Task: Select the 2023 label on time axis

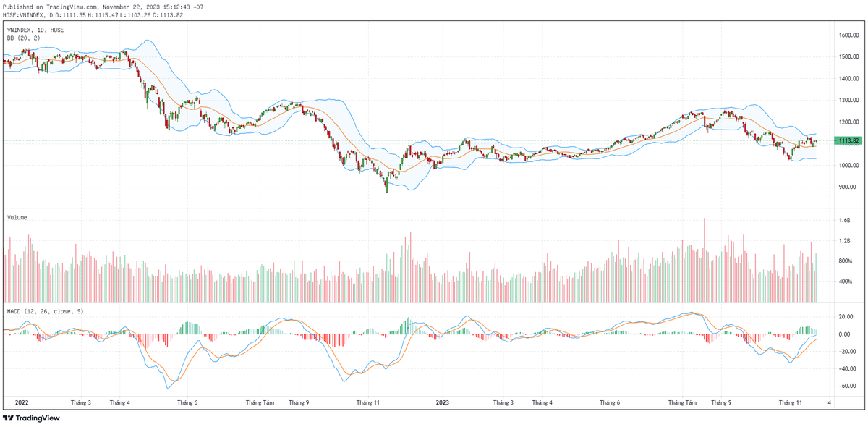Action: pos(443,402)
